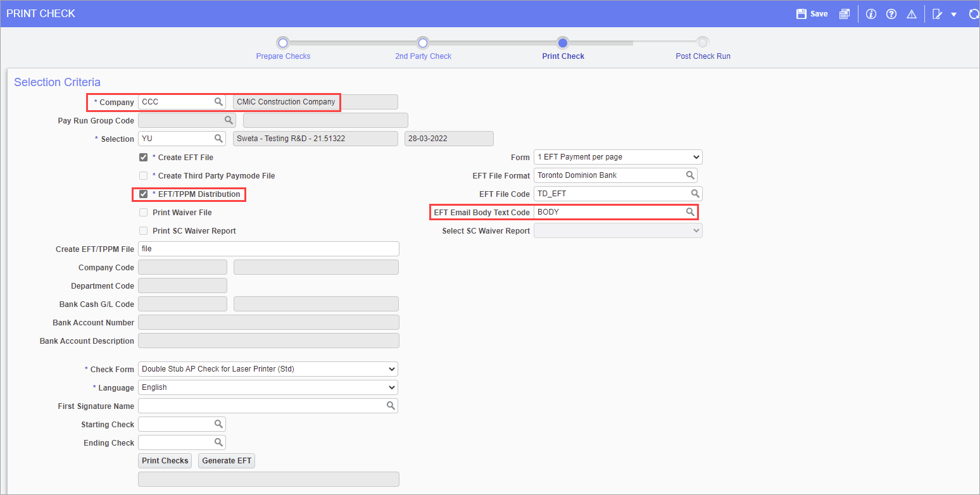The image size is (980, 495).
Task: Click the info icon in the top toolbar
Action: (870, 13)
